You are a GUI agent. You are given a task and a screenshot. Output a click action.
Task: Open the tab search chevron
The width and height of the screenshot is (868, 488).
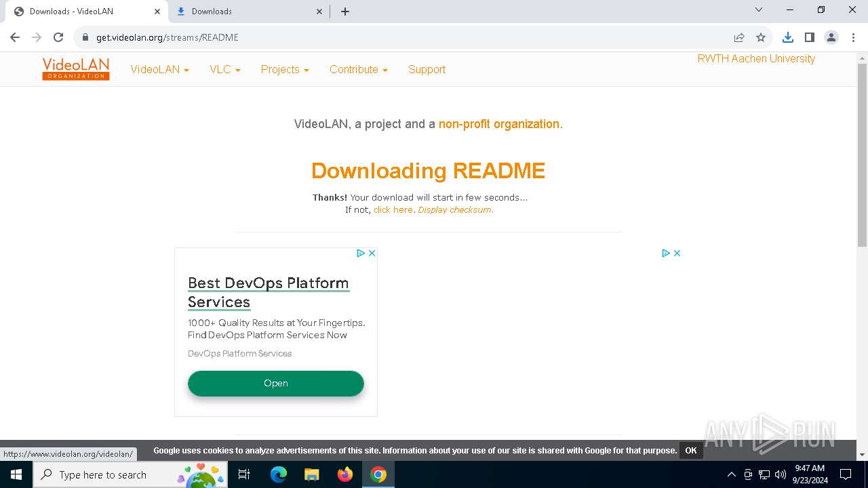coord(759,10)
